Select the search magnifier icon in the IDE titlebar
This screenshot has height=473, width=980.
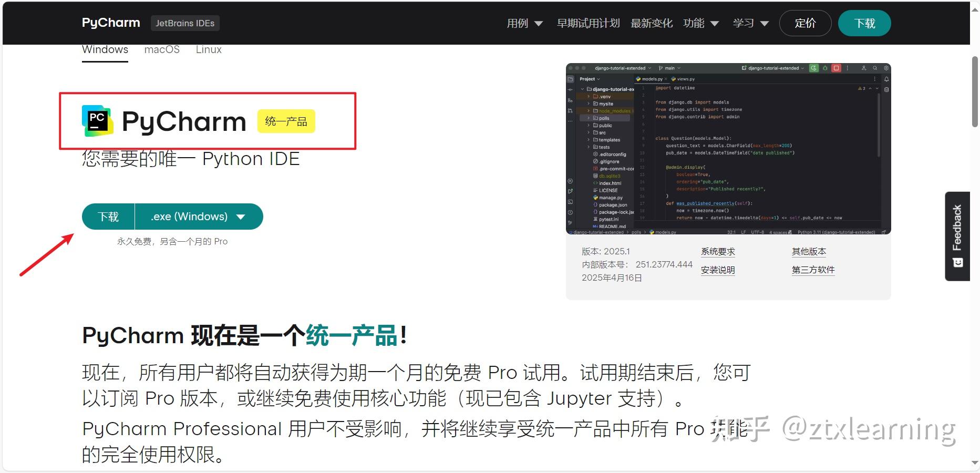[x=875, y=68]
